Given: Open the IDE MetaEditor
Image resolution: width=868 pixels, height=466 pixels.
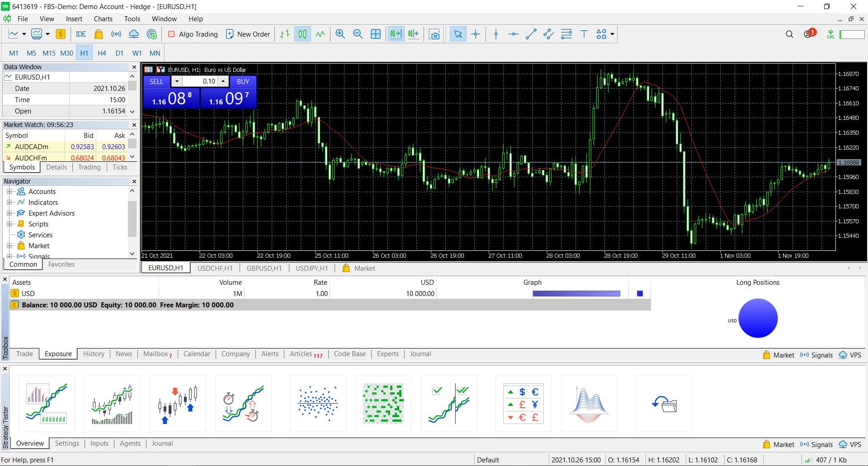Looking at the screenshot, I should pos(80,34).
